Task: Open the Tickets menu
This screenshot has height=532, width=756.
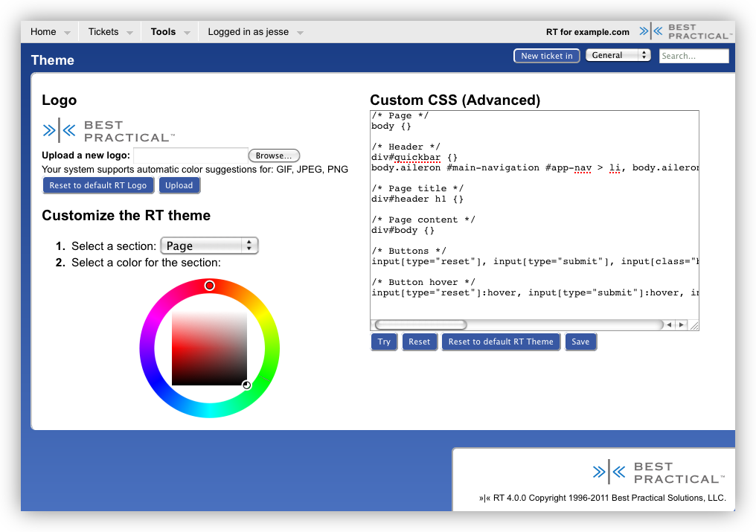Action: point(103,31)
